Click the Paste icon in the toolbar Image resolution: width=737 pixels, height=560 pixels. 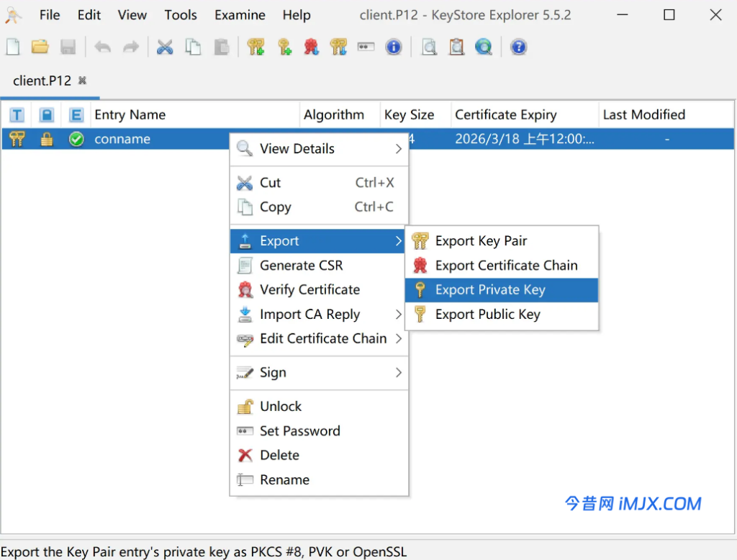click(x=222, y=47)
